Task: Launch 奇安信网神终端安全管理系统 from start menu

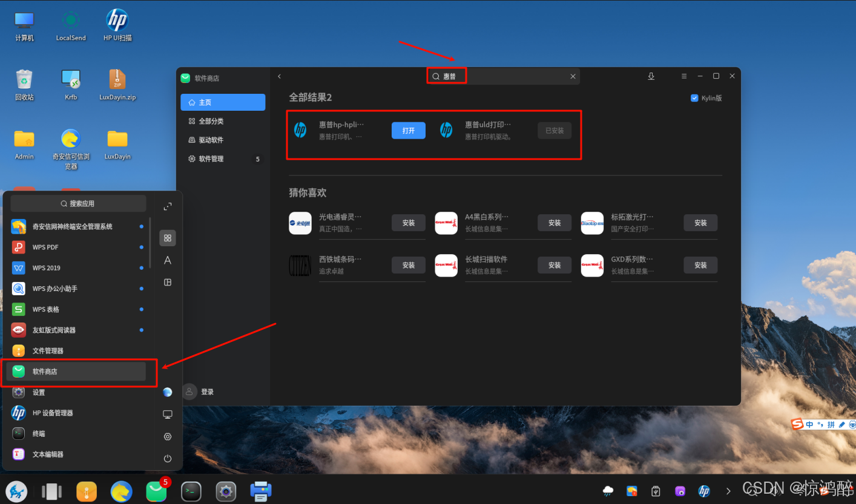Action: pos(76,226)
